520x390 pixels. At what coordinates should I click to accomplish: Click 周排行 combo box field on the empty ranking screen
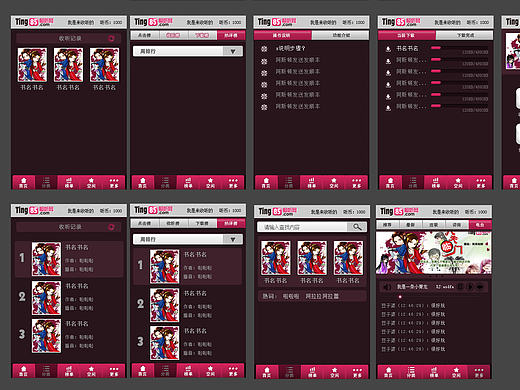point(188,51)
